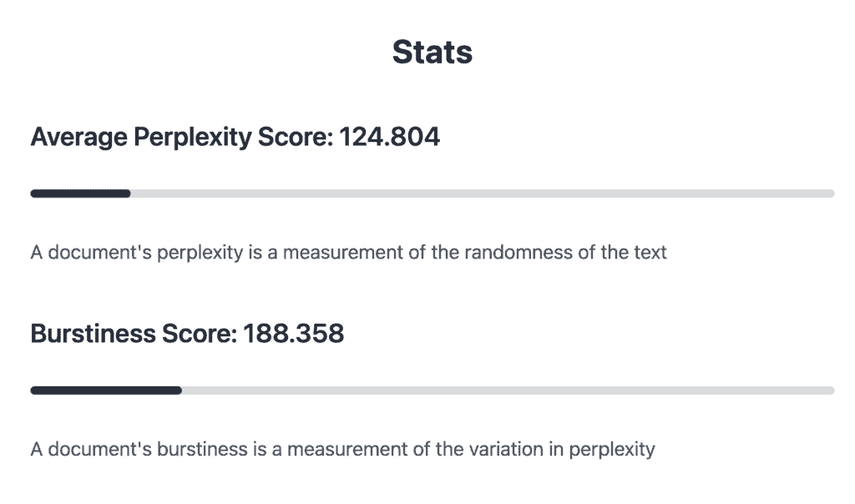Click the empty track of the burstiness bar
Image resolution: width=855 pixels, height=504 pixels.
click(x=507, y=390)
